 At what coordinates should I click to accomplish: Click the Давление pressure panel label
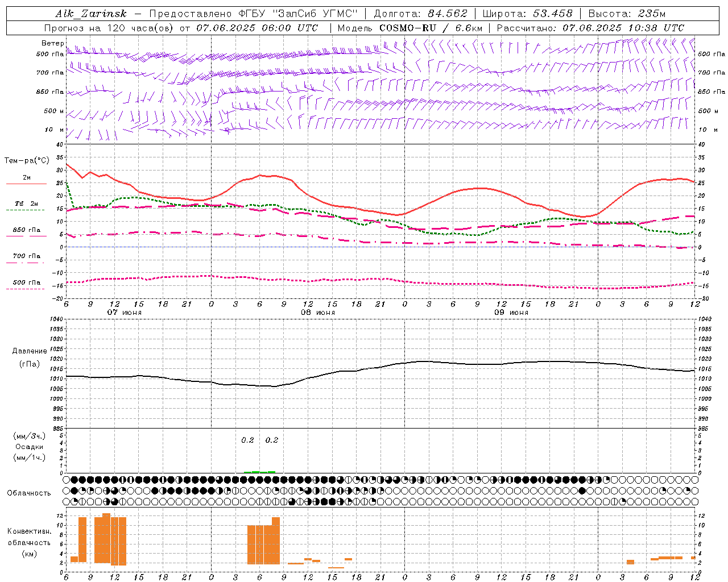tap(30, 351)
